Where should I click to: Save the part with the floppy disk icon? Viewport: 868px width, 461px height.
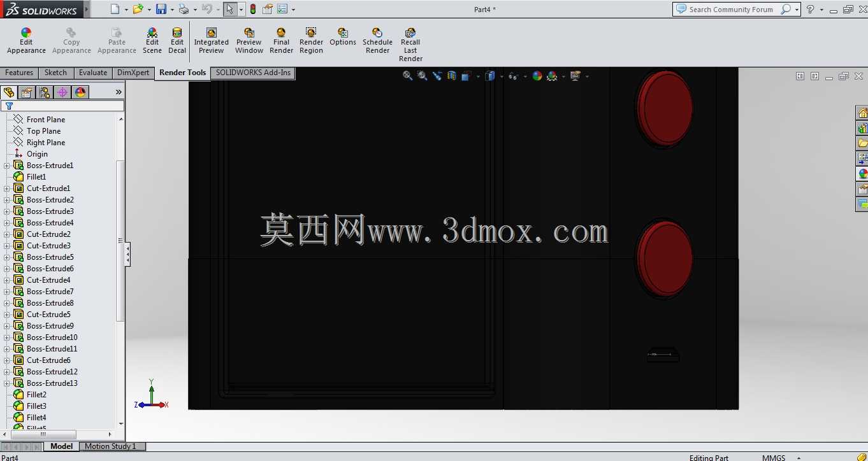[161, 9]
